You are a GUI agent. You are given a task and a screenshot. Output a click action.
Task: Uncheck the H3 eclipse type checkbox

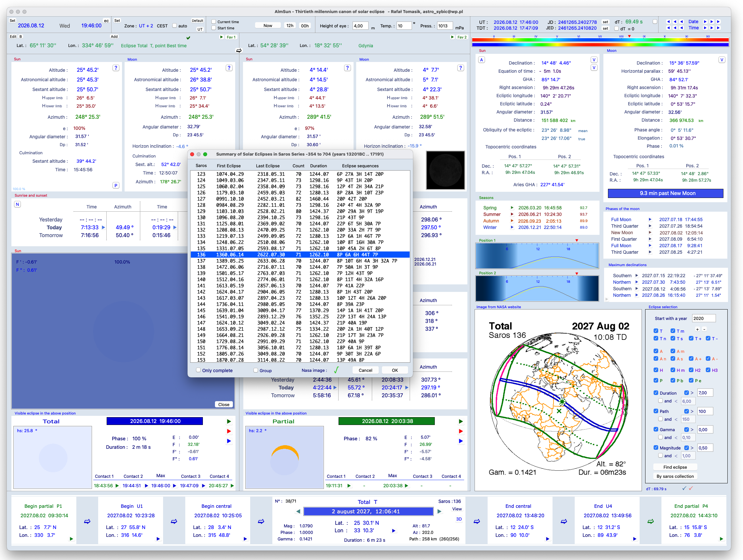708,370
